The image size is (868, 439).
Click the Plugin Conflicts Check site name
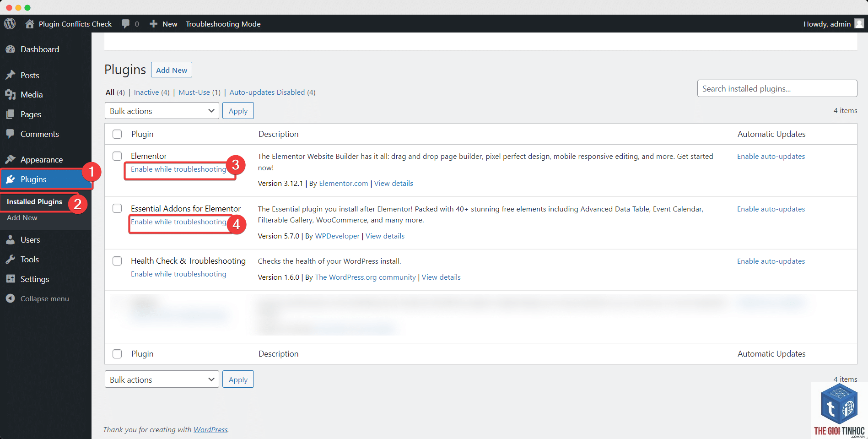point(75,24)
